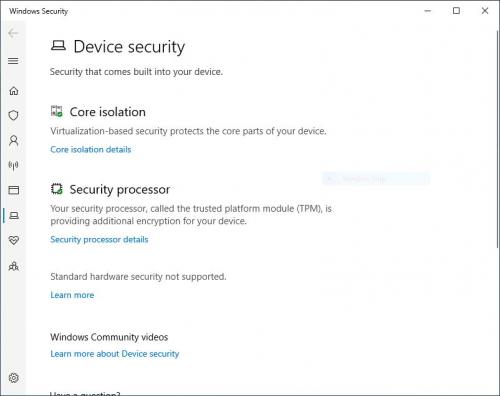Open App & browser control window icon
Image resolution: width=500 pixels, height=396 pixels.
14,190
